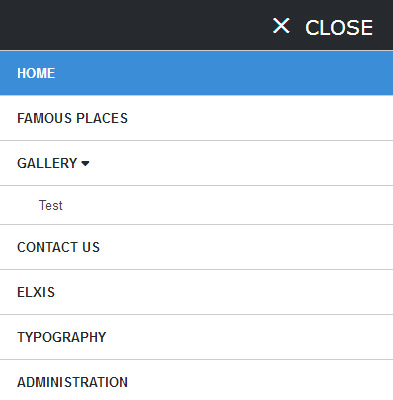Dismiss the mobile menu with the X
The width and height of the screenshot is (393, 400).
[281, 26]
